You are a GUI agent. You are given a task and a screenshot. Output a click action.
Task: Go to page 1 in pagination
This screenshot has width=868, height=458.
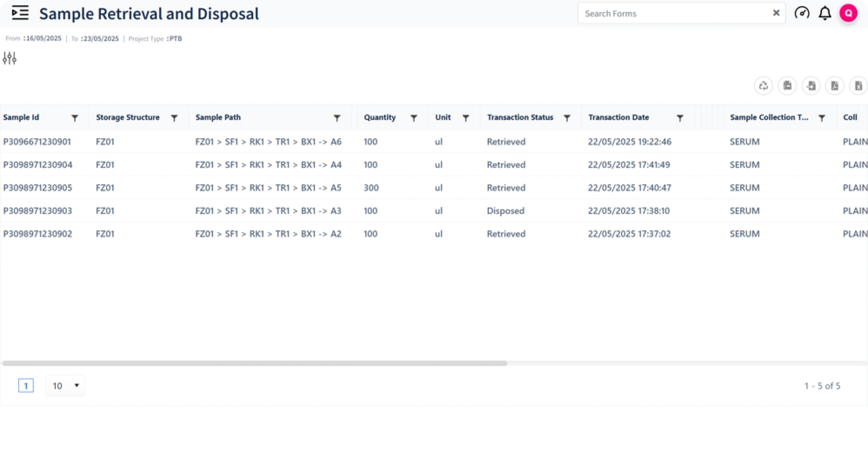coord(26,386)
